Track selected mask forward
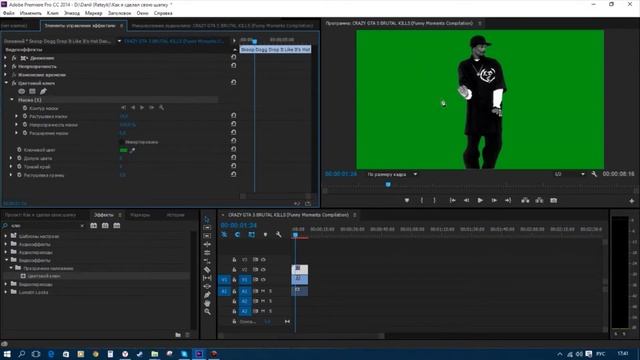This screenshot has height=360, width=640. click(x=142, y=108)
